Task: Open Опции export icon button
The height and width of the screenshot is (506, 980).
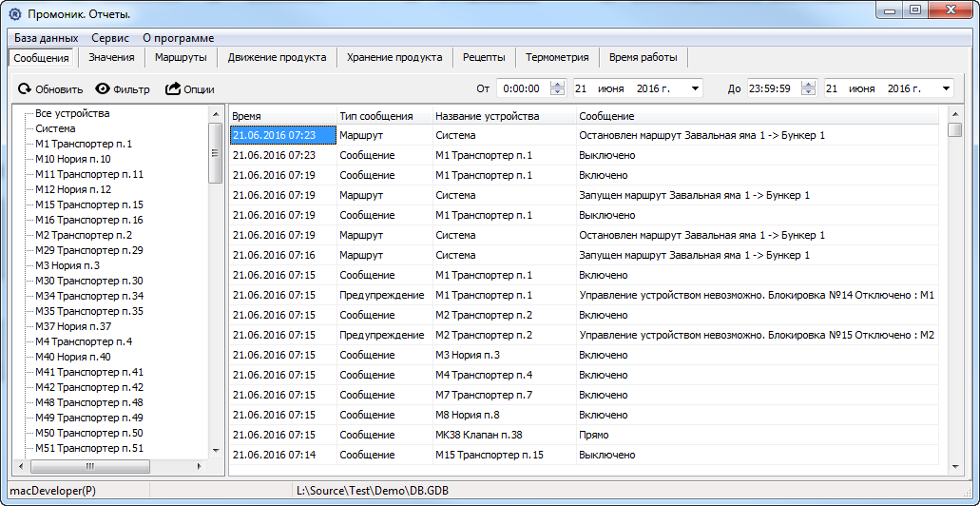Action: point(173,88)
